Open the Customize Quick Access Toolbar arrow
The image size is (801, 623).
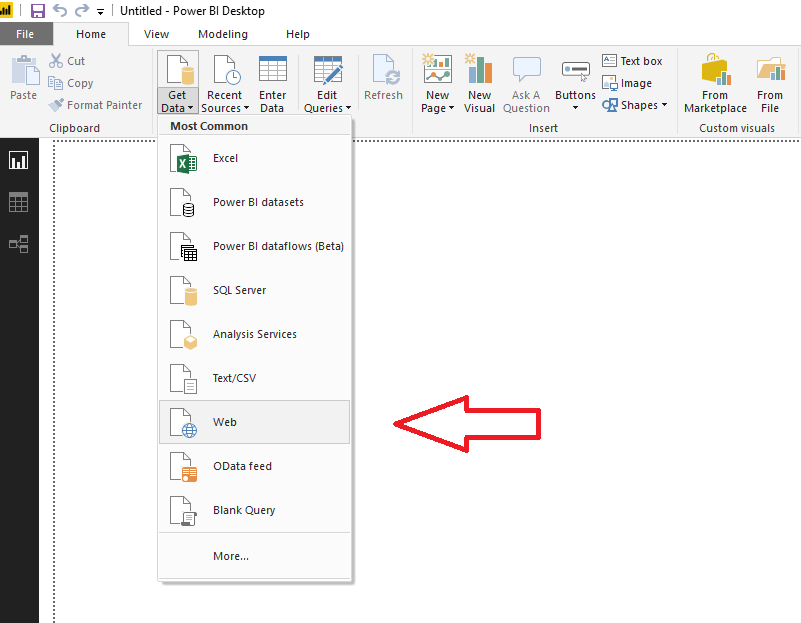point(101,12)
